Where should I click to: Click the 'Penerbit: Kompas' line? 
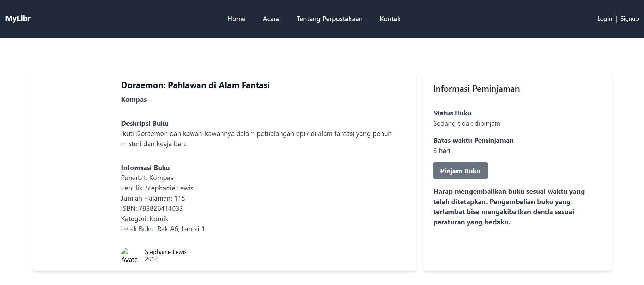(147, 178)
